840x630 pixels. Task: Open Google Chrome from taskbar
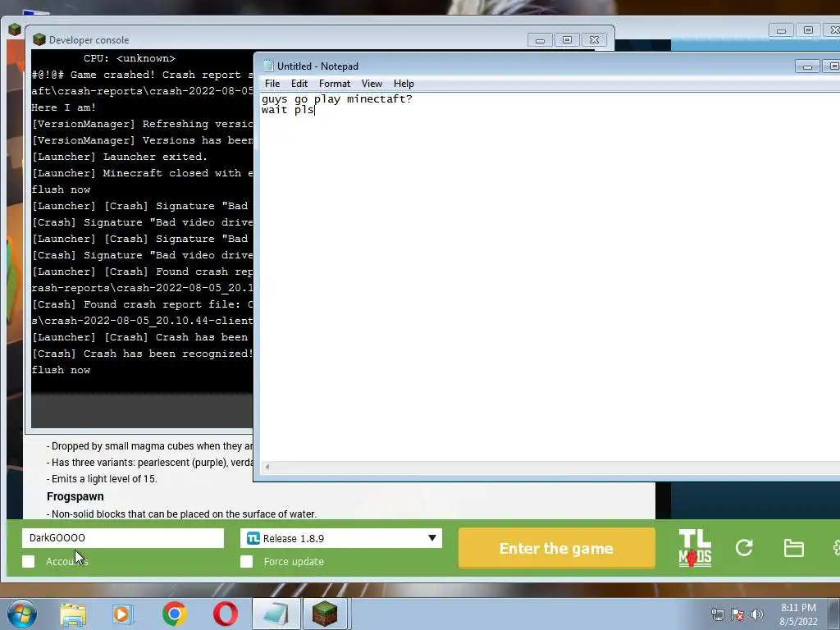tap(174, 614)
